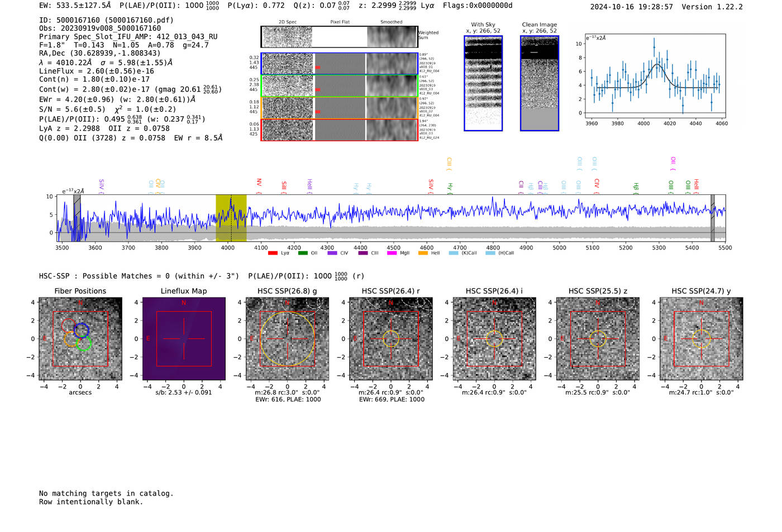This screenshot has height=532, width=782.
Task: Select the Primary Spec_Slot_IFU_AMP line
Action: 128,36
